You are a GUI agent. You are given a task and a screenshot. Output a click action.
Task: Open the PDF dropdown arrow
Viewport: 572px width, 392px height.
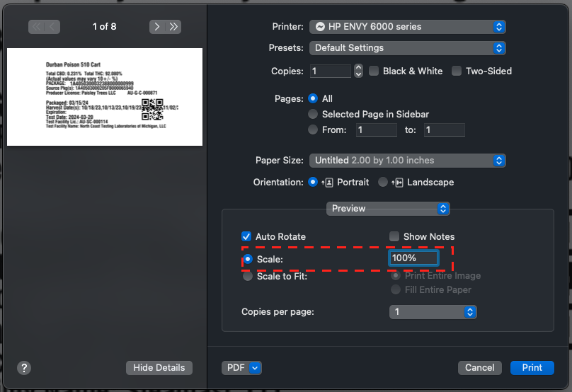pos(255,368)
